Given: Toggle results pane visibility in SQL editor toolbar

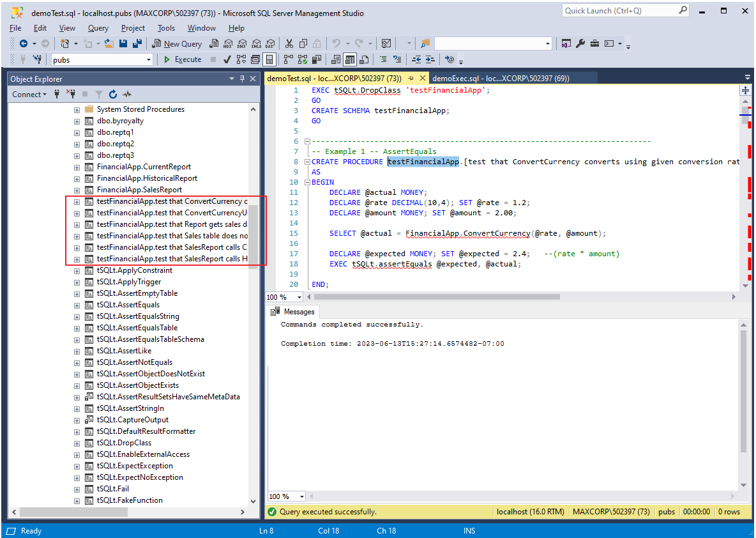Looking at the screenshot, I should (269, 59).
